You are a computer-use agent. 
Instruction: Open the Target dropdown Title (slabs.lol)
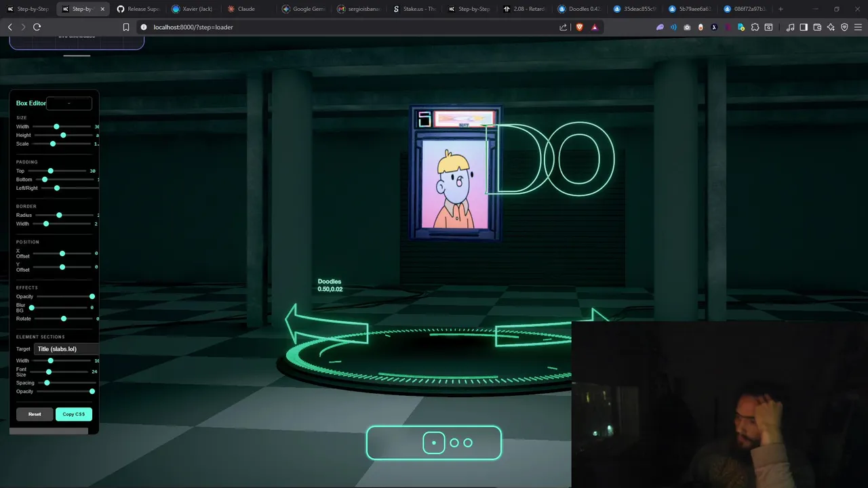66,349
